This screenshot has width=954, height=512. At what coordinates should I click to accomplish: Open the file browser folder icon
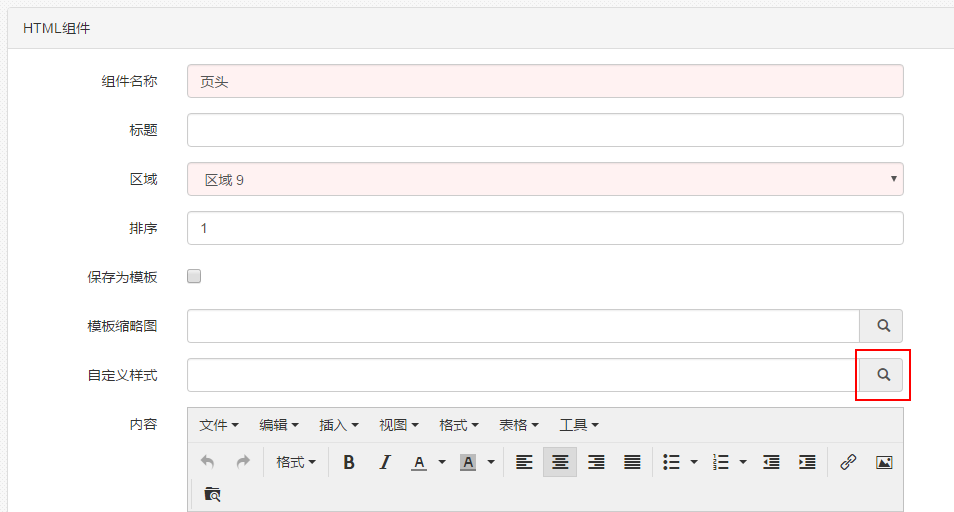click(x=212, y=494)
